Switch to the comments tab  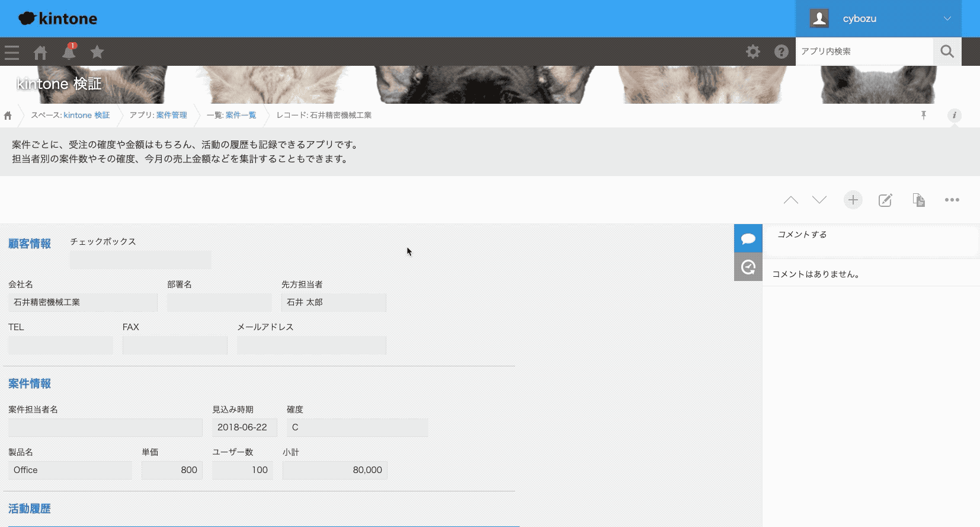(x=748, y=238)
